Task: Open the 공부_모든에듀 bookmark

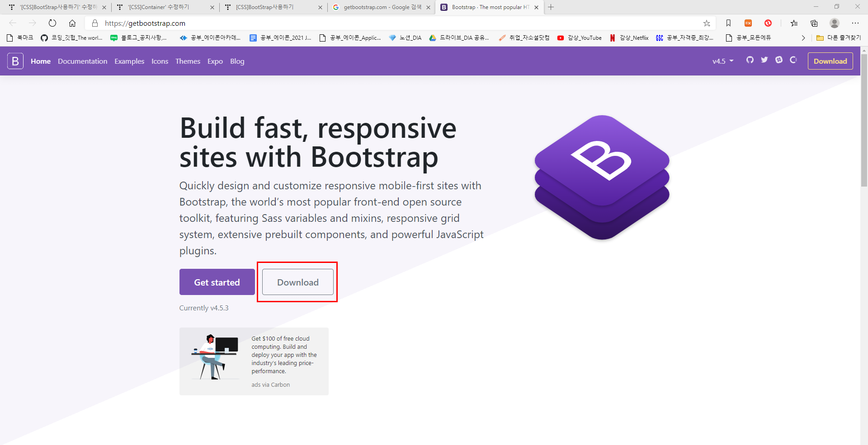Action: pos(749,38)
